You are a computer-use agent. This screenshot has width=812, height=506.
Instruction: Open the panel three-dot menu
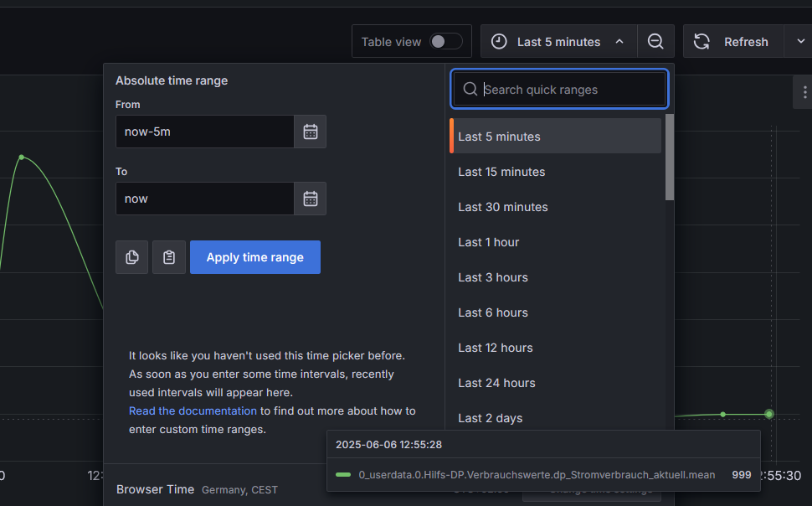[x=804, y=92]
